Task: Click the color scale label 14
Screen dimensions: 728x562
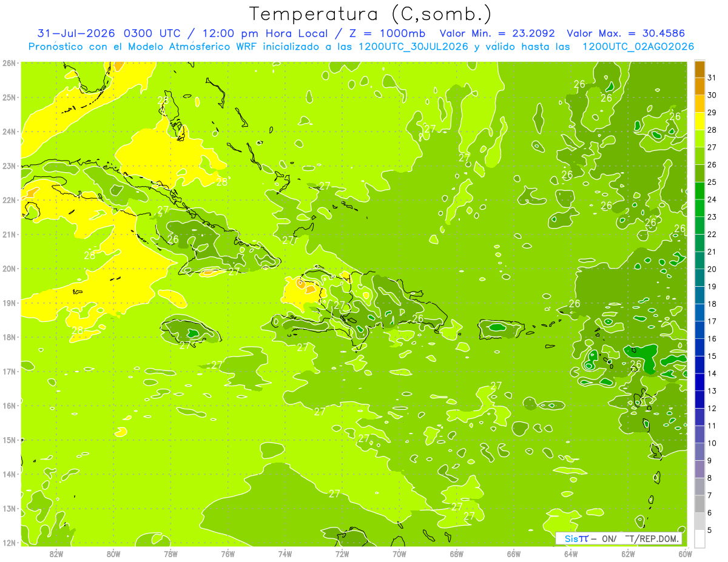Action: click(x=712, y=373)
